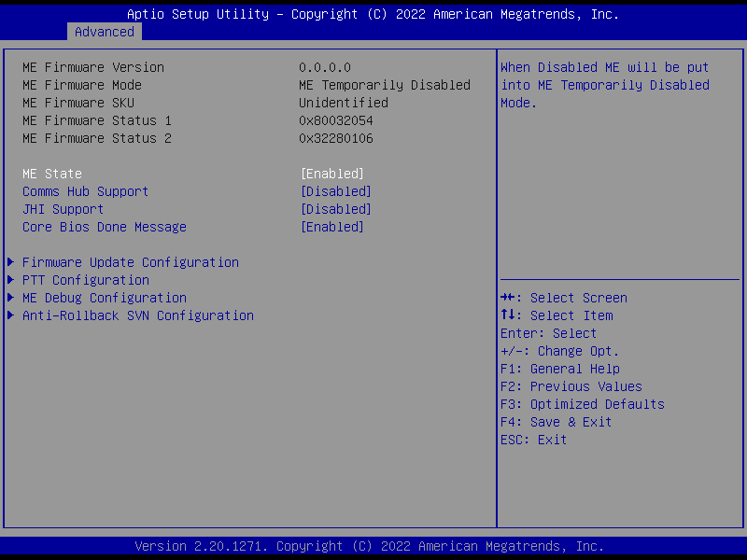Select the Advanced tab

[x=105, y=32]
